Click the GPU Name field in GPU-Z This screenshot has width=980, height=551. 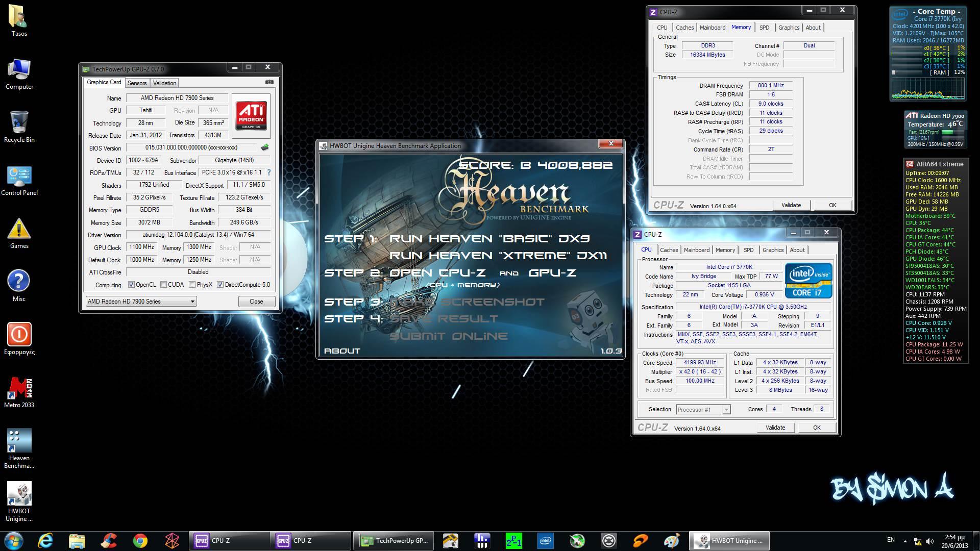(178, 98)
